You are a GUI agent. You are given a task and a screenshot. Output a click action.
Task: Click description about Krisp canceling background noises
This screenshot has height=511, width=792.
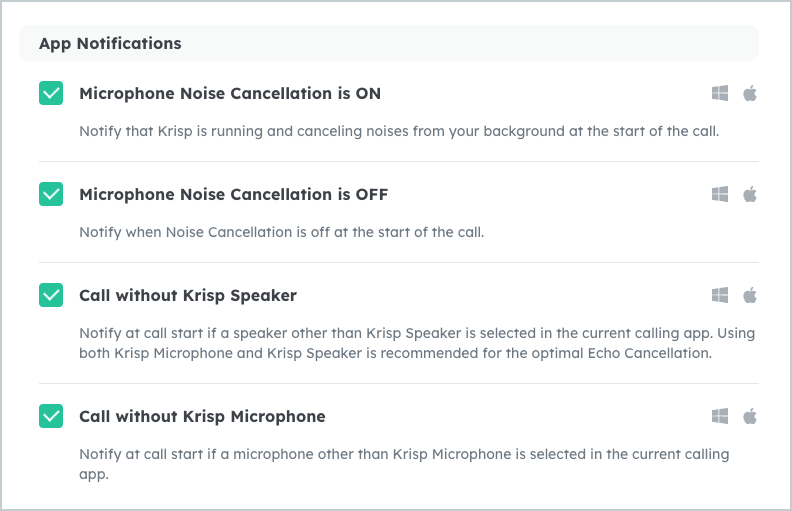(x=399, y=131)
